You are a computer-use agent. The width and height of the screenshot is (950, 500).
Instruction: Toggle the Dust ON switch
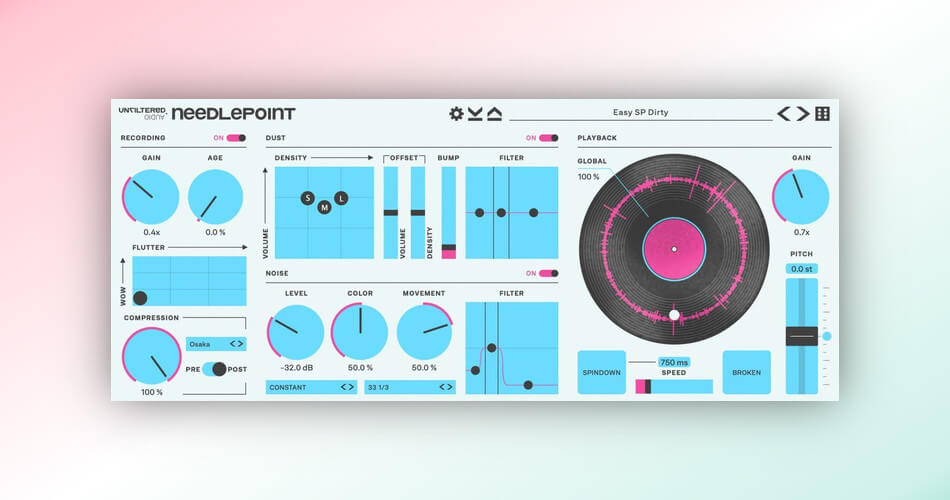click(549, 138)
